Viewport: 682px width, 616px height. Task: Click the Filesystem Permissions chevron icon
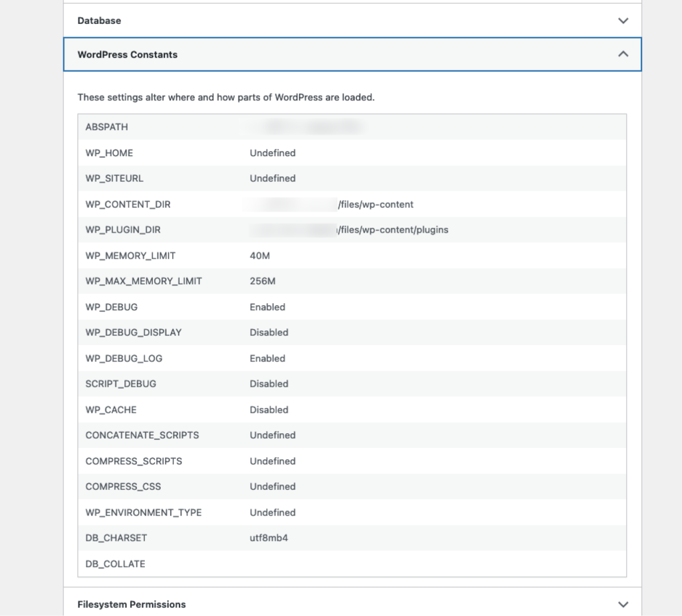(x=623, y=604)
